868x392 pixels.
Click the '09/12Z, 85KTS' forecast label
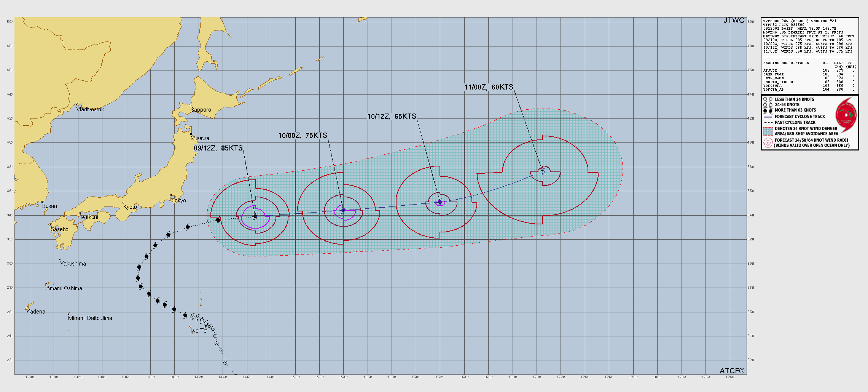[x=218, y=148]
